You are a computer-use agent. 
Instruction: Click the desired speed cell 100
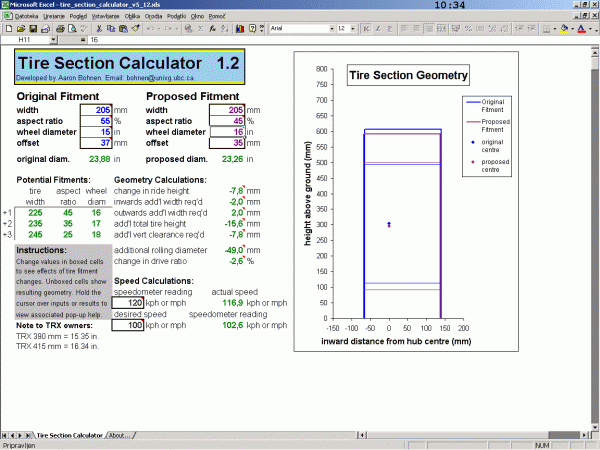[128, 325]
